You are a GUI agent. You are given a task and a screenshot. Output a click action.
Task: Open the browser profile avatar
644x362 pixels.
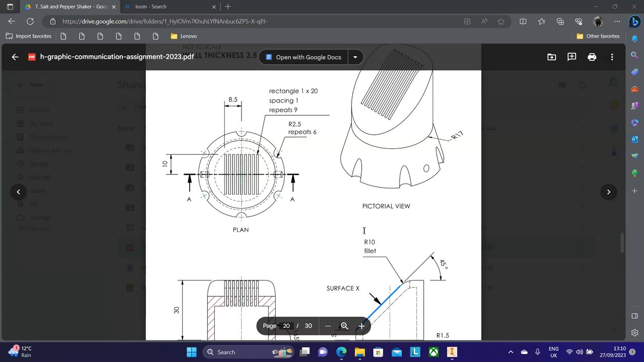[x=598, y=21]
